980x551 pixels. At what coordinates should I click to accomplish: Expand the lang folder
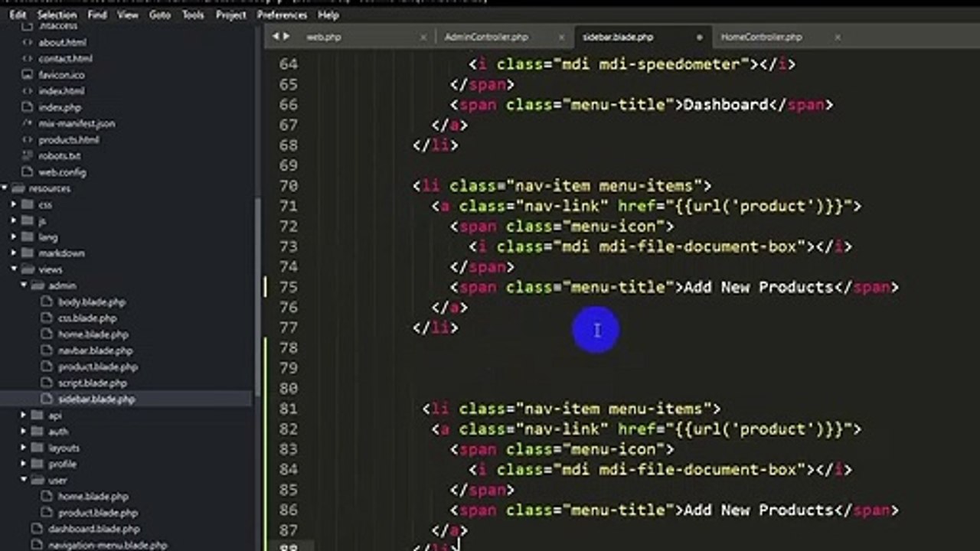[14, 236]
